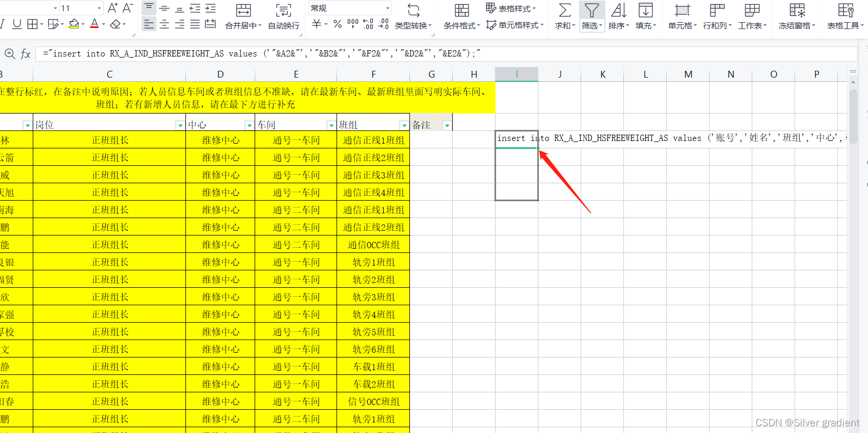Open filter dropdown for 班组 column

click(404, 125)
